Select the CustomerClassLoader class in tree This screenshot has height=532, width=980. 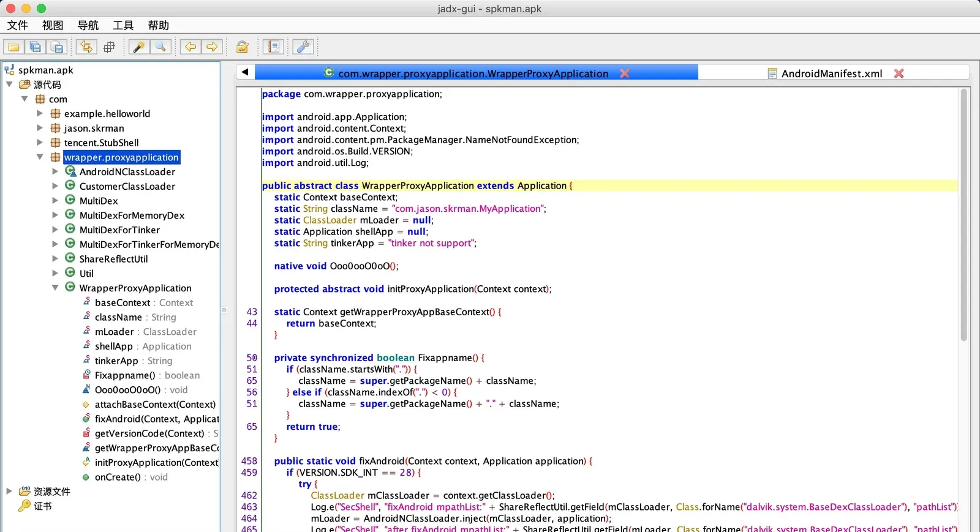[x=127, y=186]
